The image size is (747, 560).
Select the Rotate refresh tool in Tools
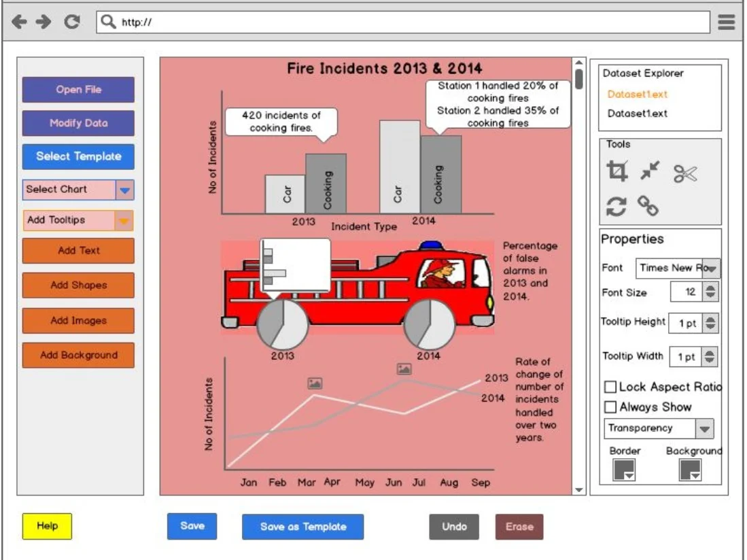point(616,206)
